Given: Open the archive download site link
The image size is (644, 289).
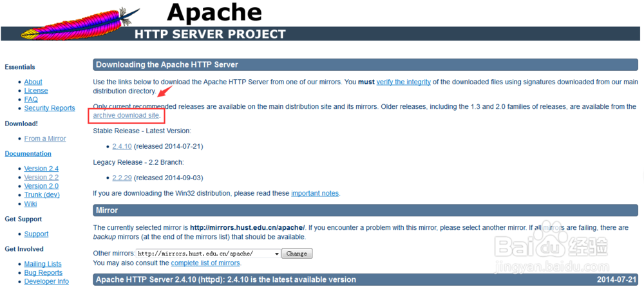Looking at the screenshot, I should (x=126, y=115).
